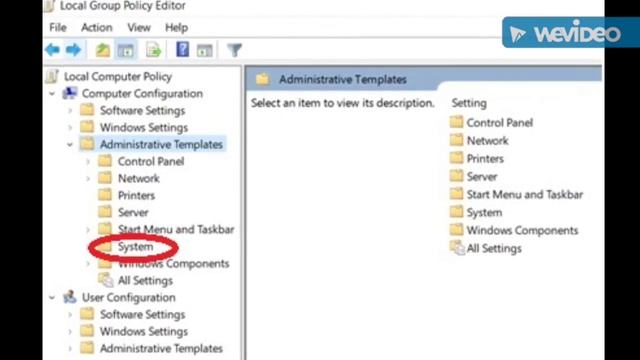The height and width of the screenshot is (360, 640).
Task: Expand the Windows Components tree node
Action: tap(88, 264)
